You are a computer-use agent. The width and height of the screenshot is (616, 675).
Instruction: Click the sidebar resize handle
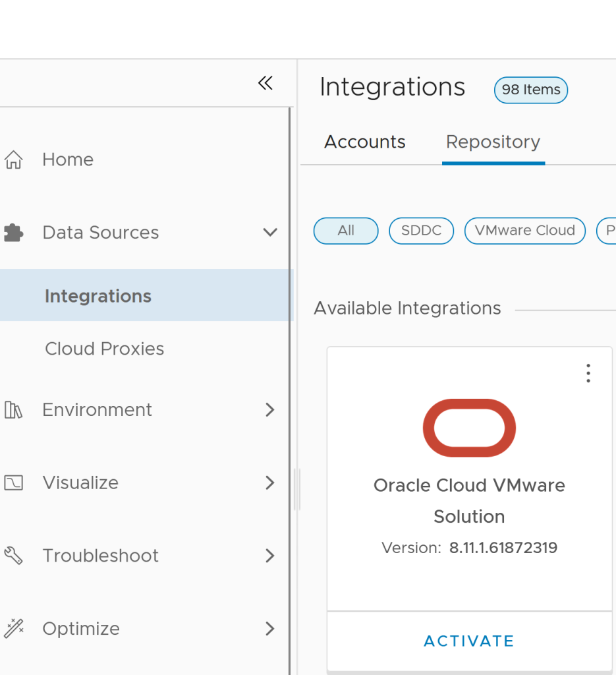coord(297,490)
